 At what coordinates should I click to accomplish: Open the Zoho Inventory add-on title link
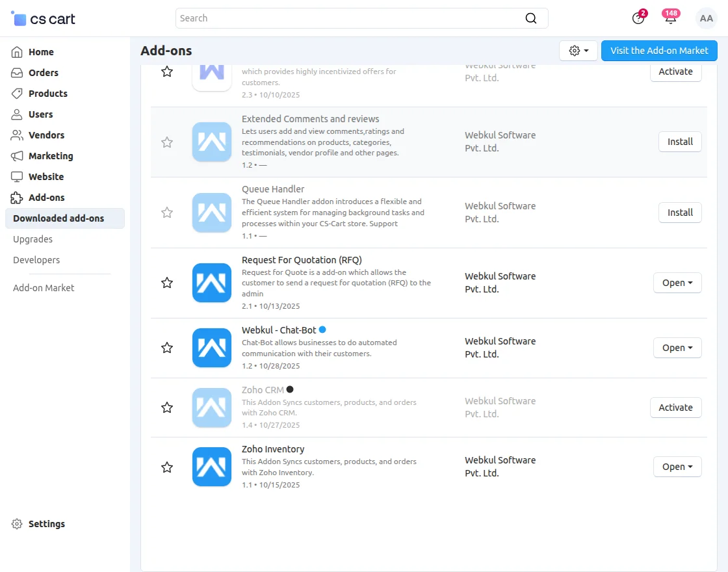pyautogui.click(x=273, y=449)
